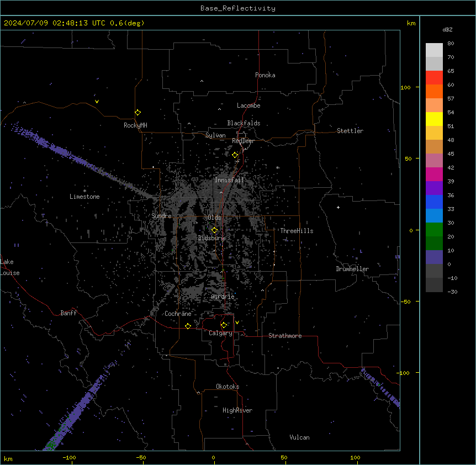Pick the blue 33–36 dBZ legend swatch
This screenshot has width=476, height=465.
[434, 202]
